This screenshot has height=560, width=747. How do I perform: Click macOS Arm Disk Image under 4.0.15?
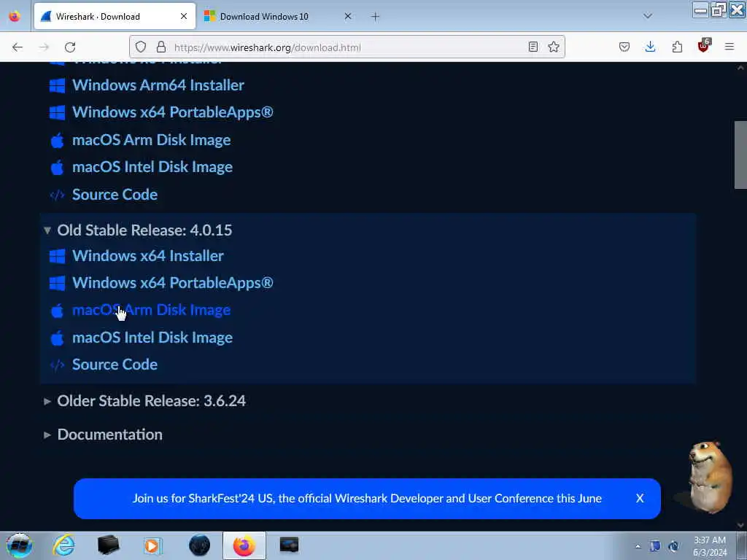pos(152,310)
